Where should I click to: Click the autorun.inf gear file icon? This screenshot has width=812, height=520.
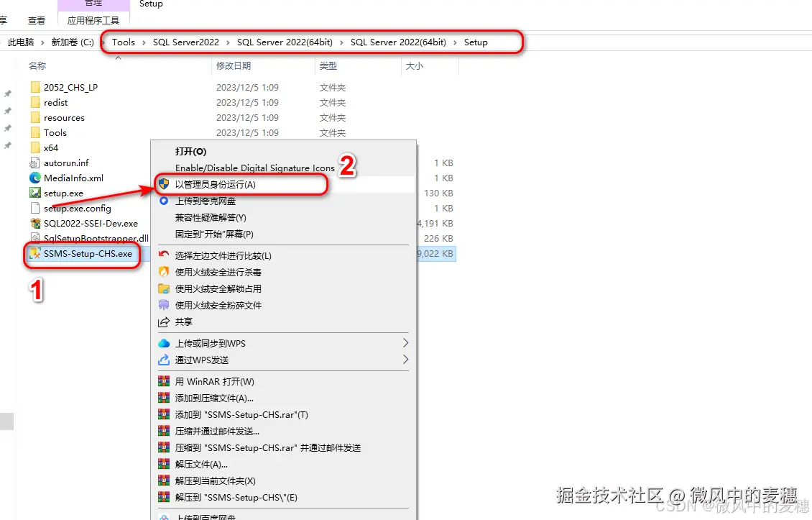pos(34,163)
